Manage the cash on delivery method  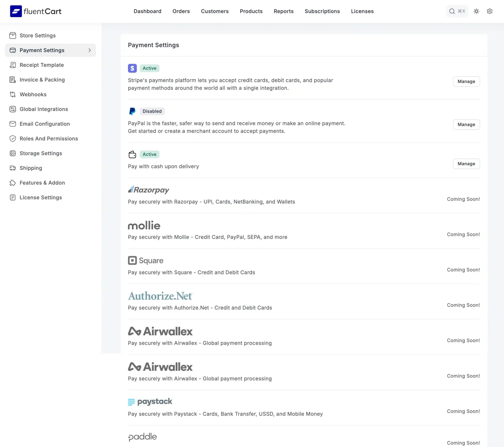point(466,164)
